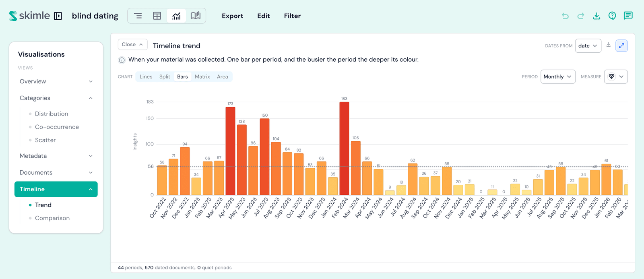This screenshot has height=279, width=644.
Task: Click the May 2023 bar labelled 138
Action: (x=242, y=160)
